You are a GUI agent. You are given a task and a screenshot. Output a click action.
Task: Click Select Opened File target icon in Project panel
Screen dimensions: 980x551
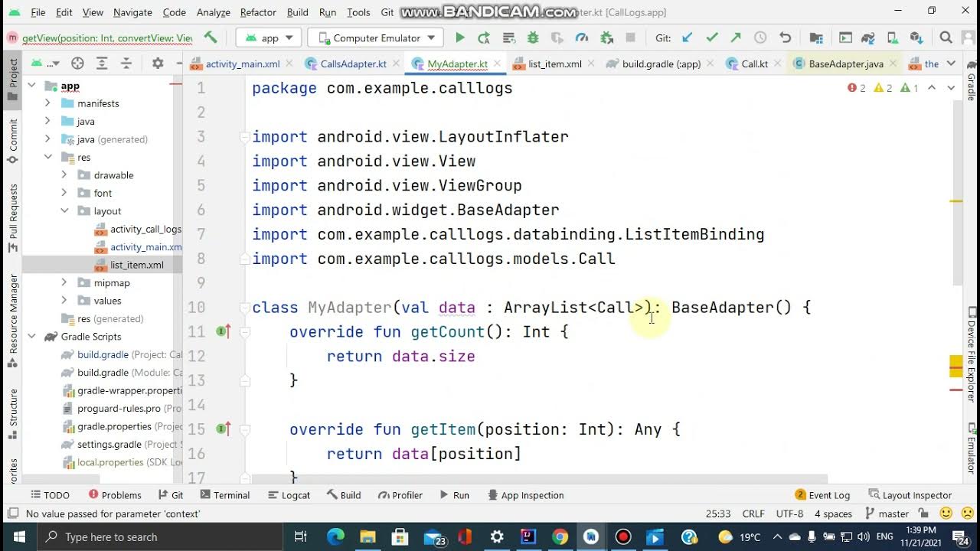[x=77, y=64]
